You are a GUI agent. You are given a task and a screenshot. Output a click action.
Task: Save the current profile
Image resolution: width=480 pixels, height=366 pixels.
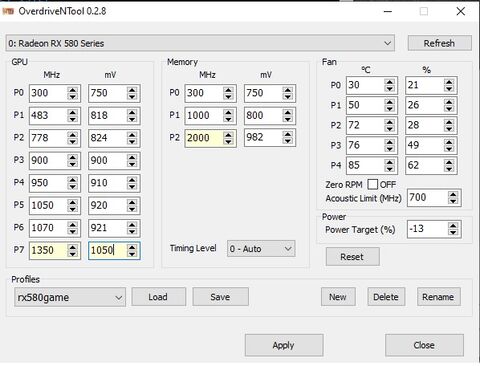(220, 297)
